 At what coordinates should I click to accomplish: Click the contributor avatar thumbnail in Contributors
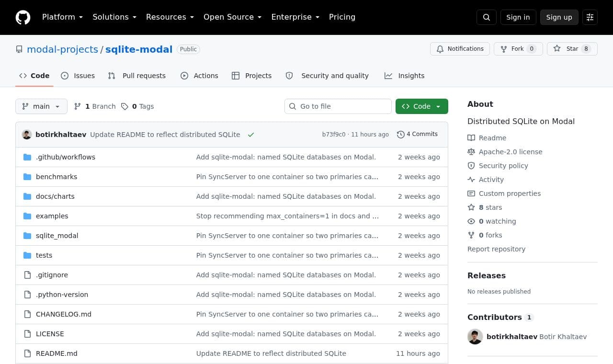tap(475, 337)
